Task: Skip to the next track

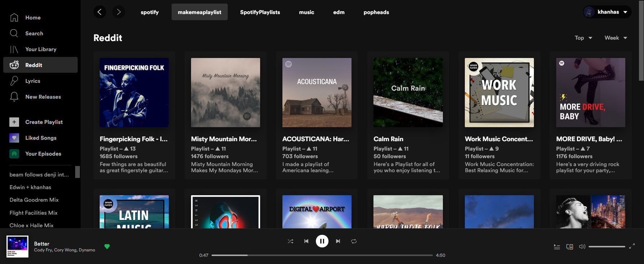Action: coord(338,241)
